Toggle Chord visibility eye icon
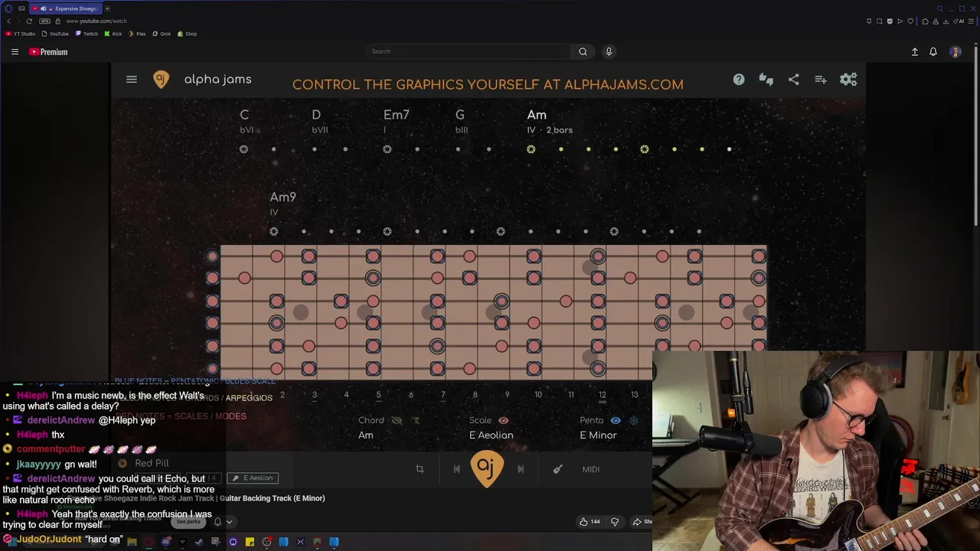980x551 pixels. pyautogui.click(x=397, y=420)
